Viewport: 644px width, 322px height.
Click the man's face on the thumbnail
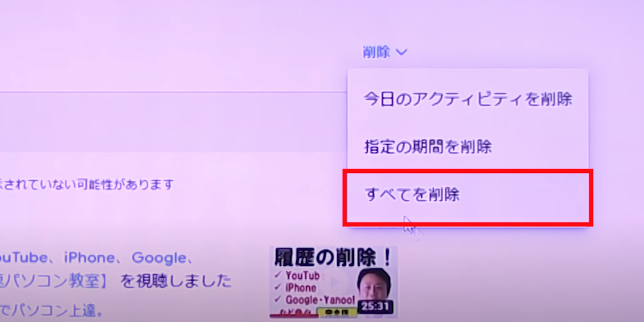[373, 285]
